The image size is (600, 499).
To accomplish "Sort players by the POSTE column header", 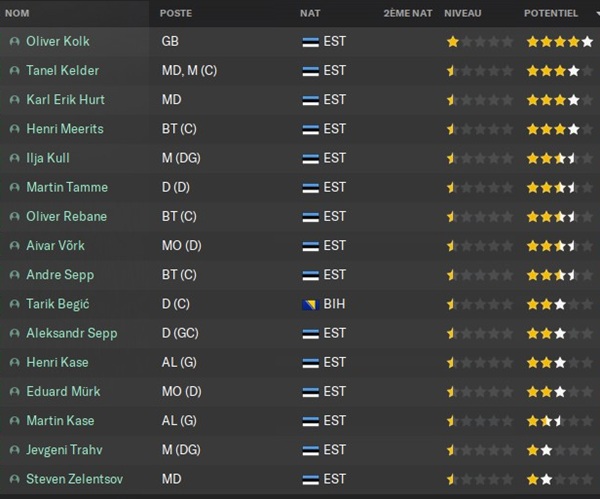I will [x=177, y=14].
